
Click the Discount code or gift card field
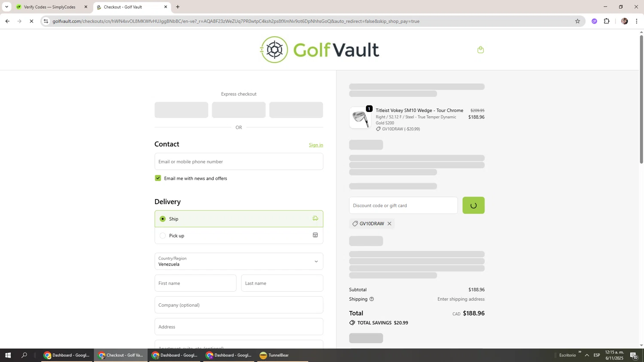tap(403, 205)
